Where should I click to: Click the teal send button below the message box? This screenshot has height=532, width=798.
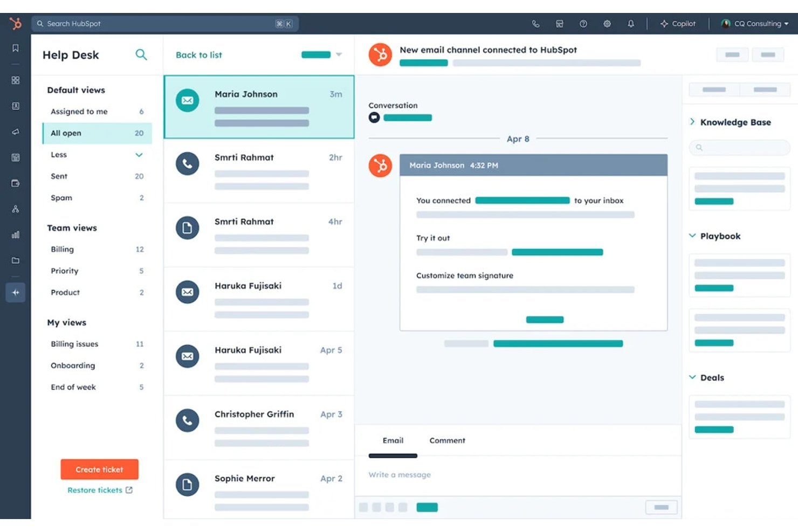tap(427, 507)
